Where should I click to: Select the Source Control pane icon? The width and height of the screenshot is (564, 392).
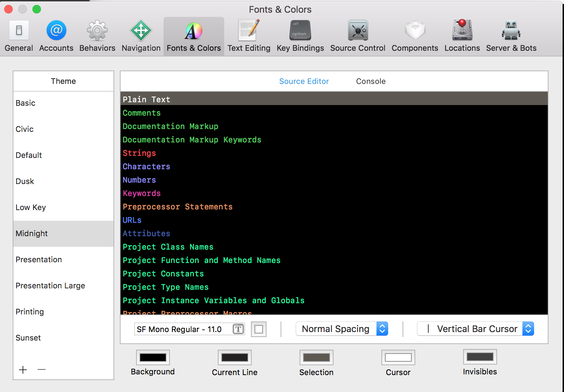(x=357, y=35)
